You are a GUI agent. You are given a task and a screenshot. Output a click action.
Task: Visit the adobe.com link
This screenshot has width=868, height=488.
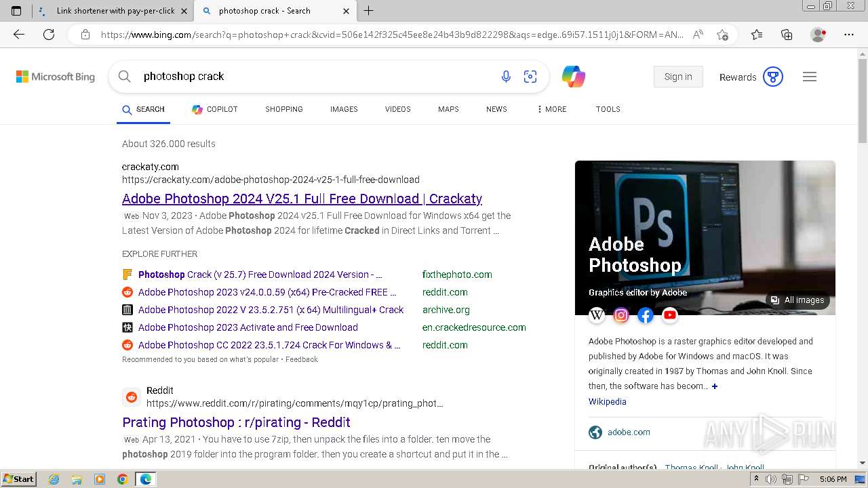tap(629, 432)
